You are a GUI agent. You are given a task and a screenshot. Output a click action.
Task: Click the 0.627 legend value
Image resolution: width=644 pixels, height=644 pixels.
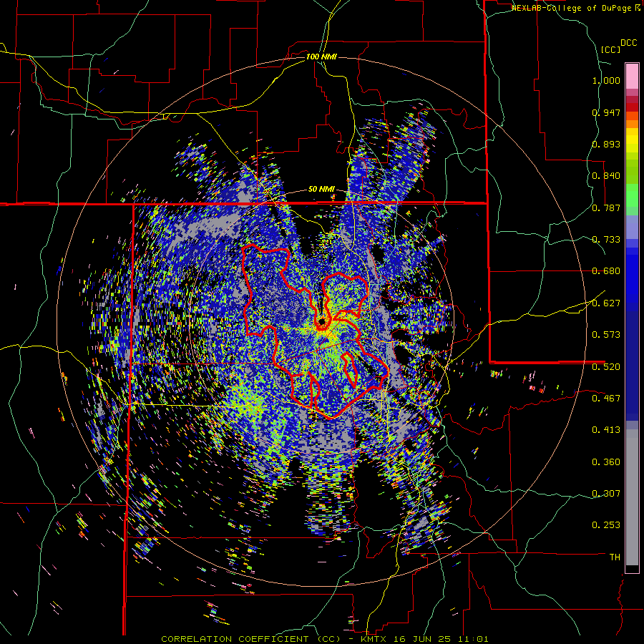(x=606, y=303)
